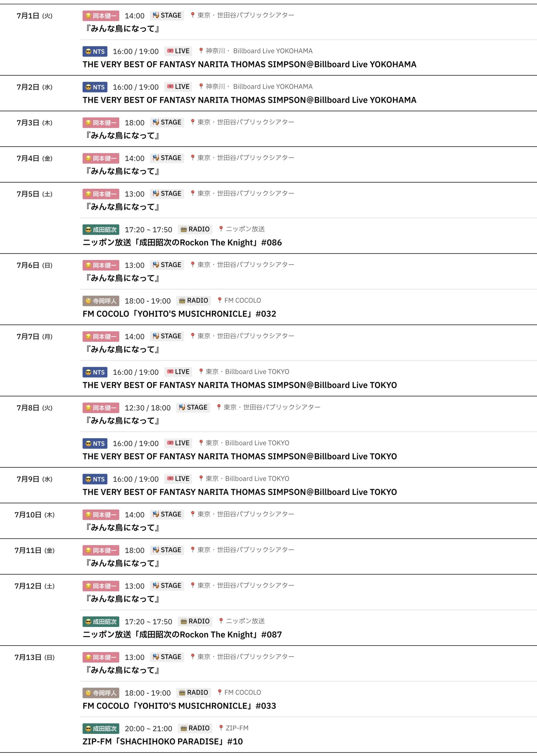Click the LIVE badge on July 7

click(x=178, y=372)
